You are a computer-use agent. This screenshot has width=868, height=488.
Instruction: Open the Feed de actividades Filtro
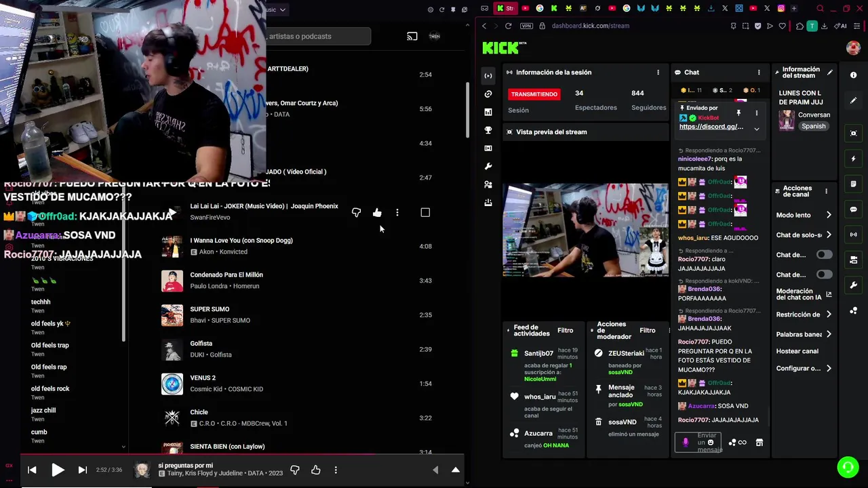[565, 330]
